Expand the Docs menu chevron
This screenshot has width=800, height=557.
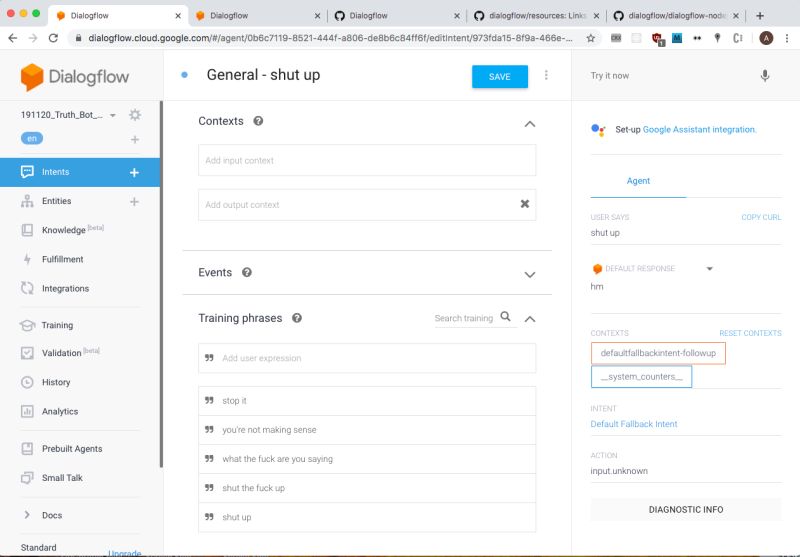click(27, 515)
